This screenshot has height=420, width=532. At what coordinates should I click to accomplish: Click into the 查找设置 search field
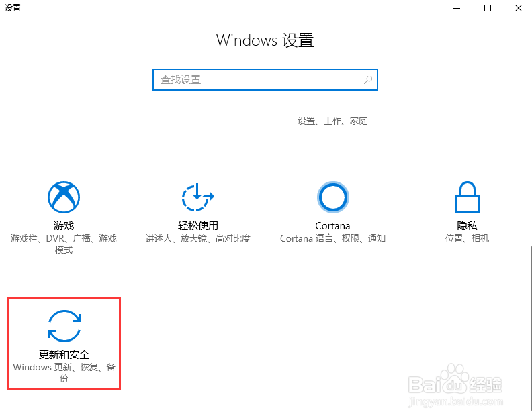tap(265, 80)
